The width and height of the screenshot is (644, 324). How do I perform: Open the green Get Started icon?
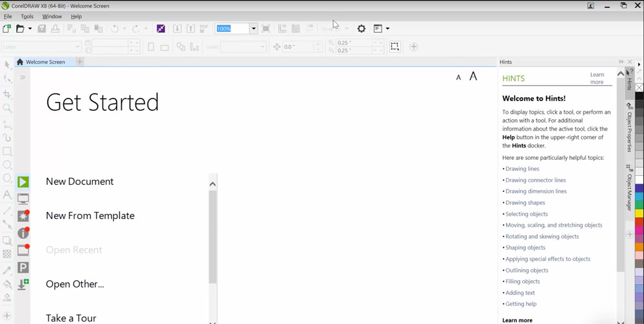(23, 182)
